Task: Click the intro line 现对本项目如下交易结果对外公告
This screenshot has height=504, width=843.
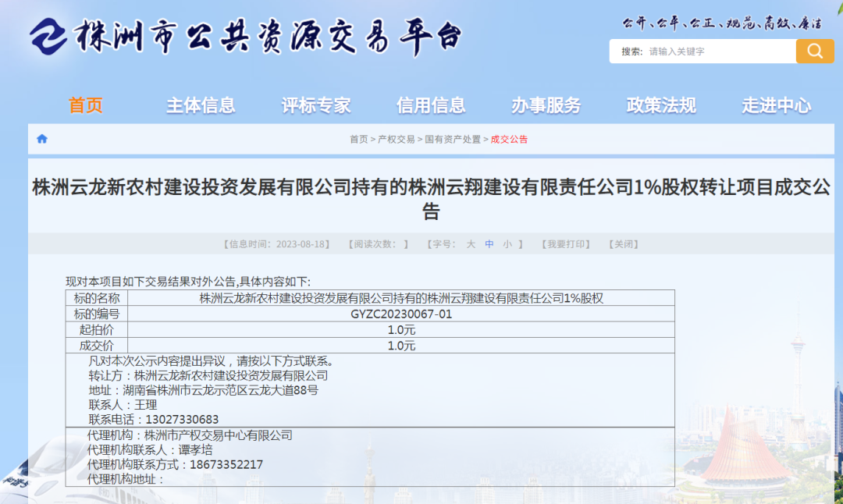Action: pyautogui.click(x=188, y=282)
